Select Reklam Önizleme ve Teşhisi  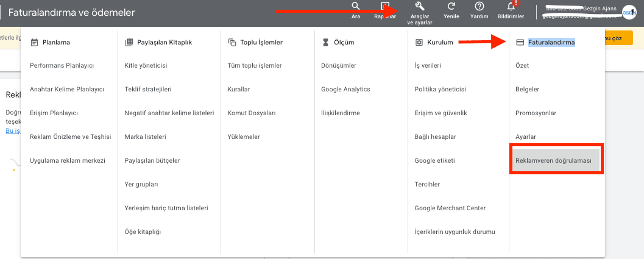tap(71, 137)
